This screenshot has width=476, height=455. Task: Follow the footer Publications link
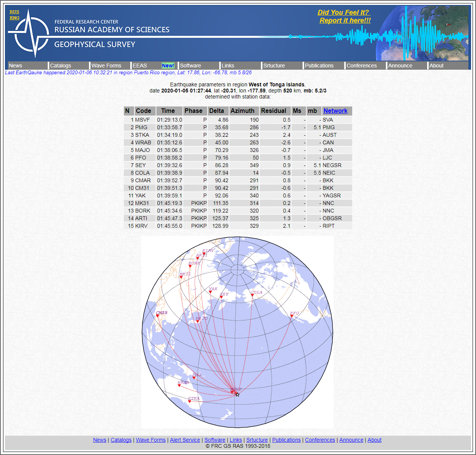coord(286,440)
